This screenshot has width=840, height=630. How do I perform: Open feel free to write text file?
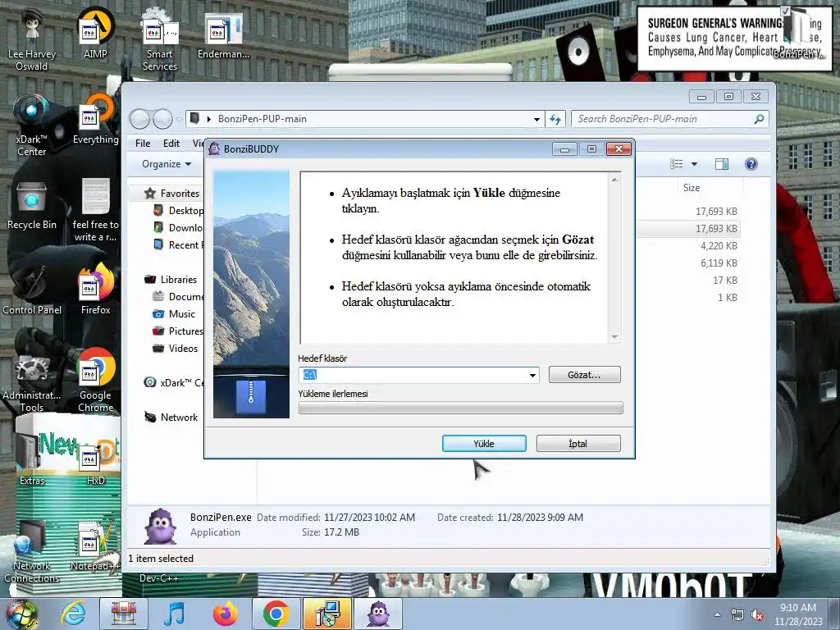coord(95,209)
